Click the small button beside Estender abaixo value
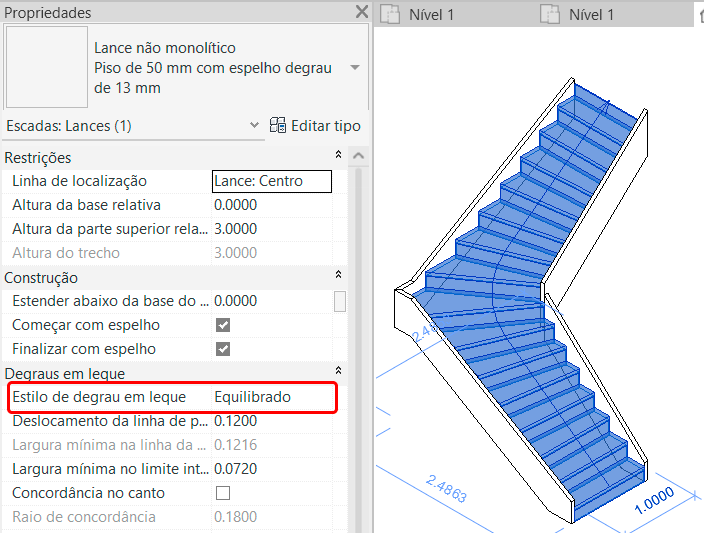Image resolution: width=704 pixels, height=533 pixels. [341, 301]
